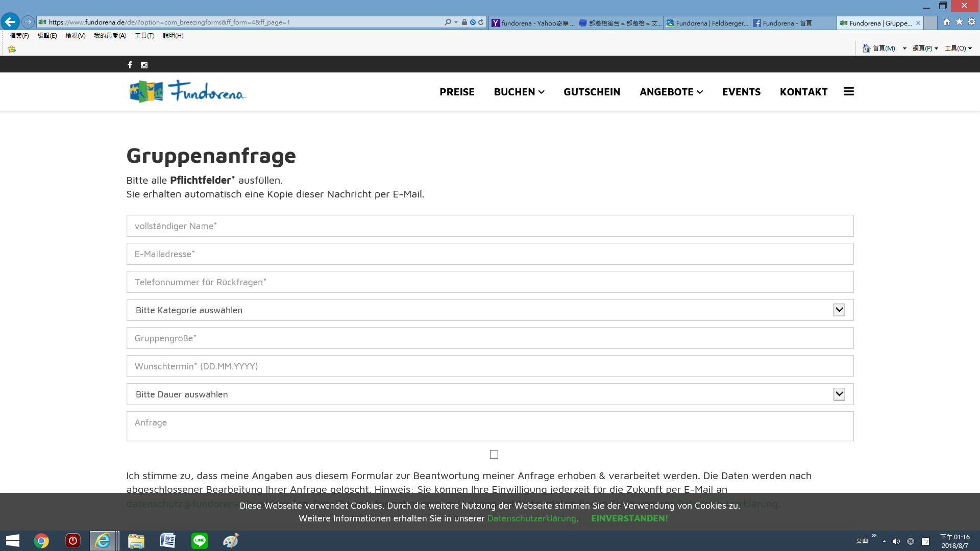Open the hamburger menu icon

[x=848, y=91]
